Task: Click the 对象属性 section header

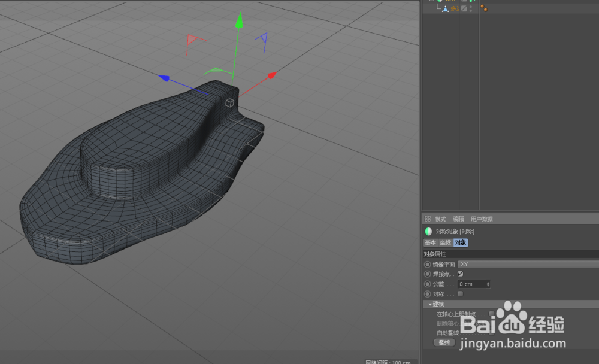Action: pos(511,254)
